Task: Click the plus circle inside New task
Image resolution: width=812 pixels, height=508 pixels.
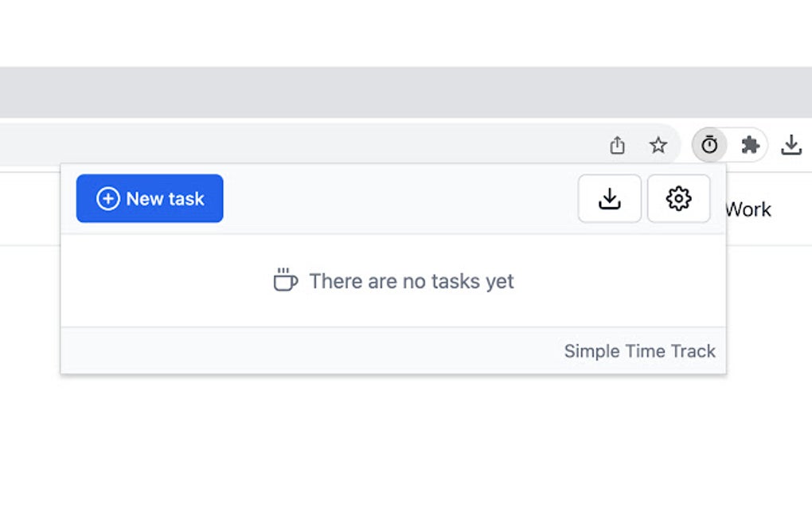Action: (x=109, y=198)
